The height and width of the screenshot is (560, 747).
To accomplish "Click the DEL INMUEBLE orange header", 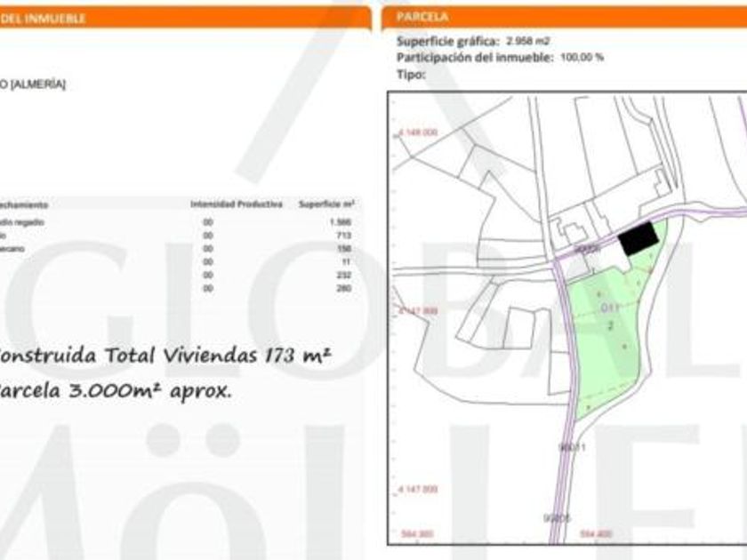I will (185, 19).
